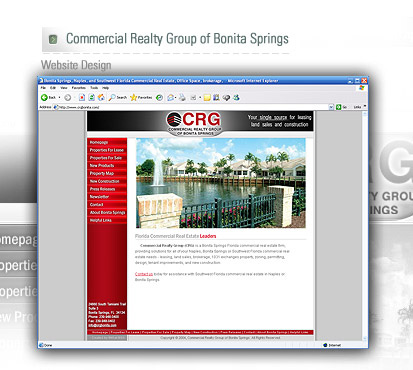Expand the Back button history dropdown arrow
The image size is (413, 370).
59,97
